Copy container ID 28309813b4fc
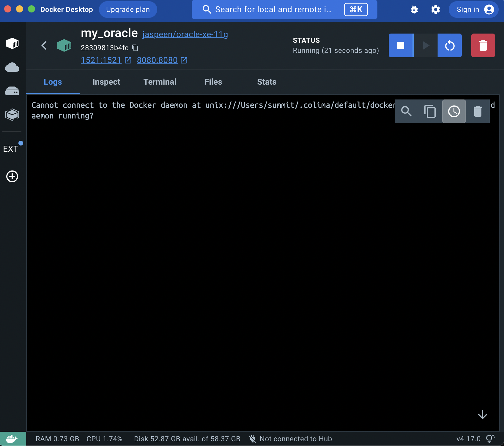504x446 pixels. 135,48
